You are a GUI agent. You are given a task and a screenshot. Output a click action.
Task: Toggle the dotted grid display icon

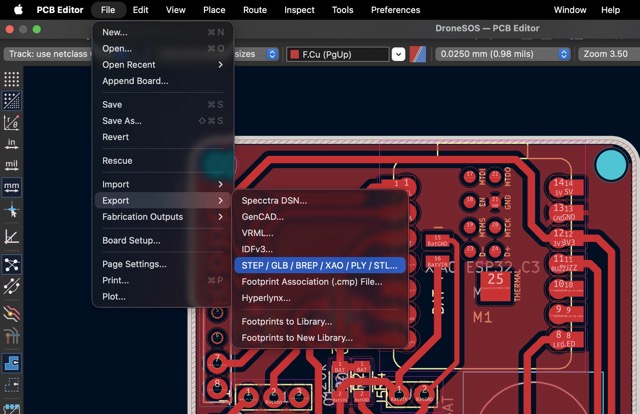click(x=11, y=79)
